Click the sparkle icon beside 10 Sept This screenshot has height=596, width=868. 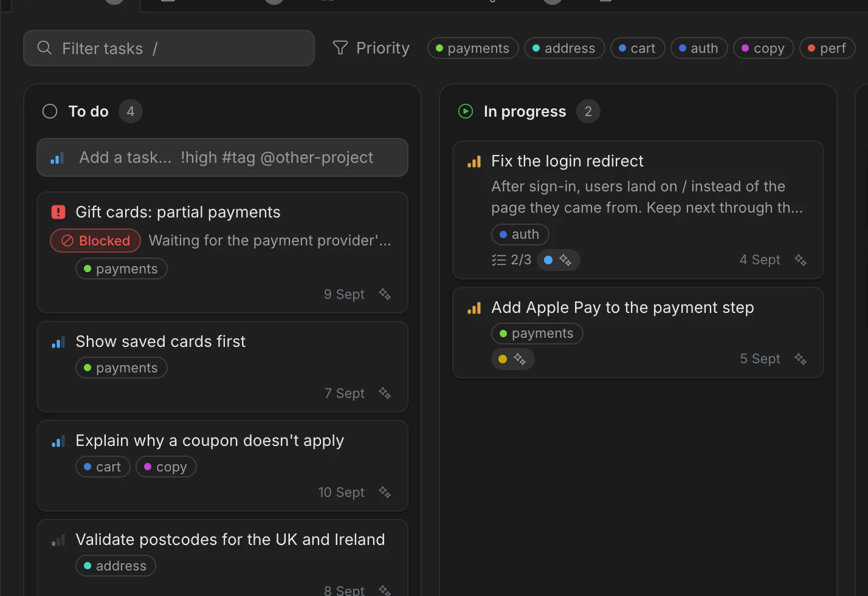coord(385,492)
